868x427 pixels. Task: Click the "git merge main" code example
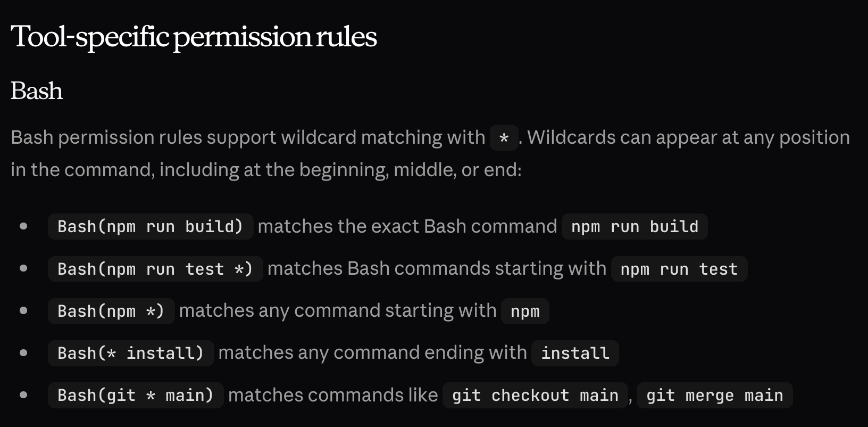click(714, 395)
